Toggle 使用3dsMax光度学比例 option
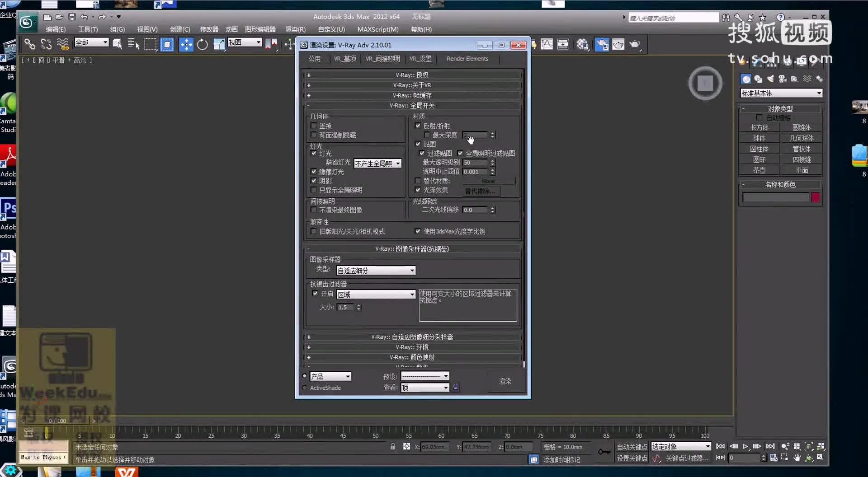This screenshot has height=477, width=868. pyautogui.click(x=418, y=231)
